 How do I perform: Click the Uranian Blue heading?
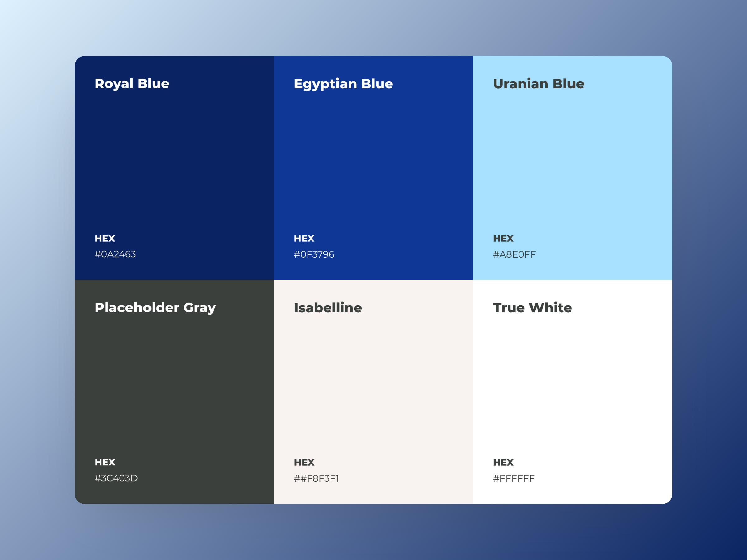538,84
